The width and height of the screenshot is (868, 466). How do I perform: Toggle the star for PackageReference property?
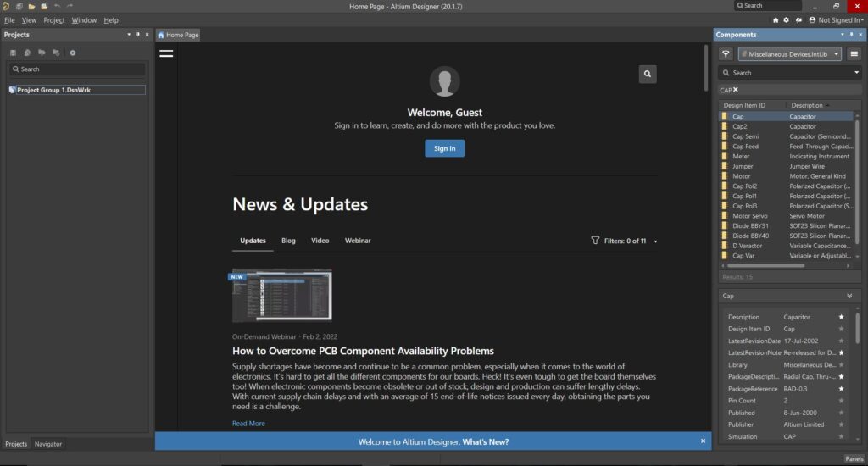[x=841, y=389]
